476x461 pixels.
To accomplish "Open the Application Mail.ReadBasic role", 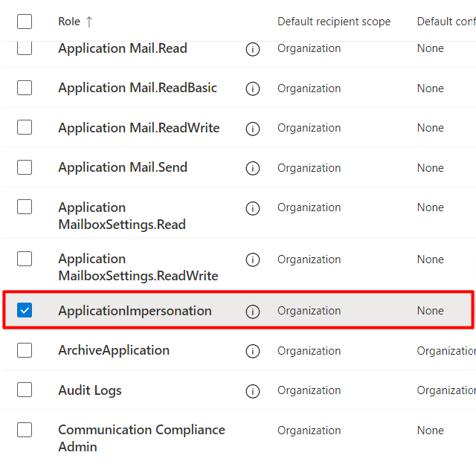I will coord(138,88).
